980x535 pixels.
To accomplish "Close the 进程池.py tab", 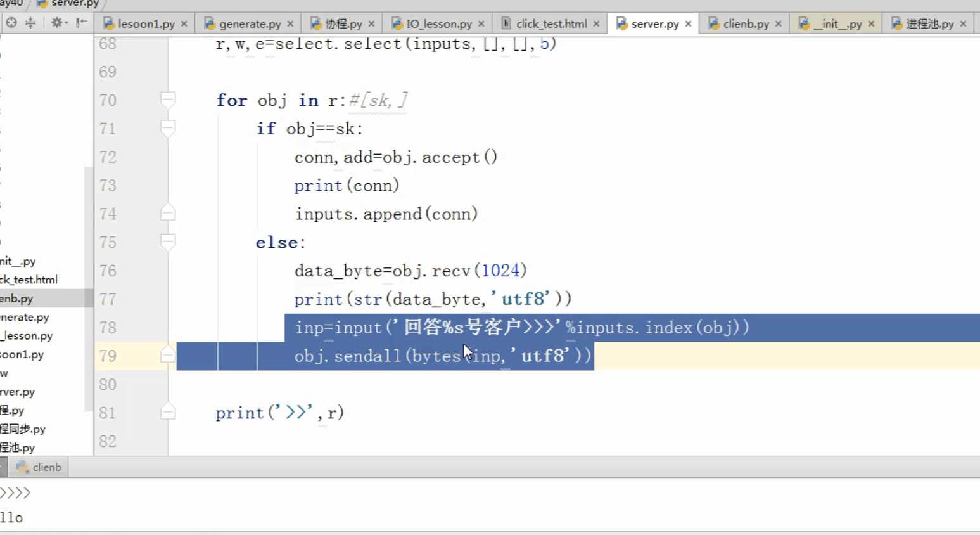I will click(963, 23).
